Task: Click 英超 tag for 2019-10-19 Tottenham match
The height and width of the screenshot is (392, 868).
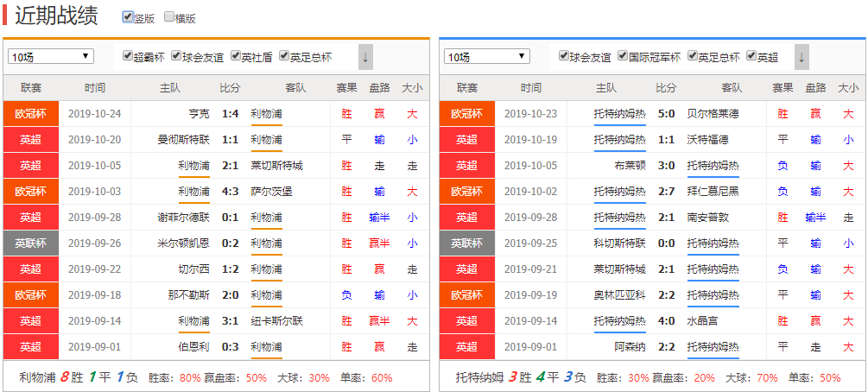Action: [466, 140]
